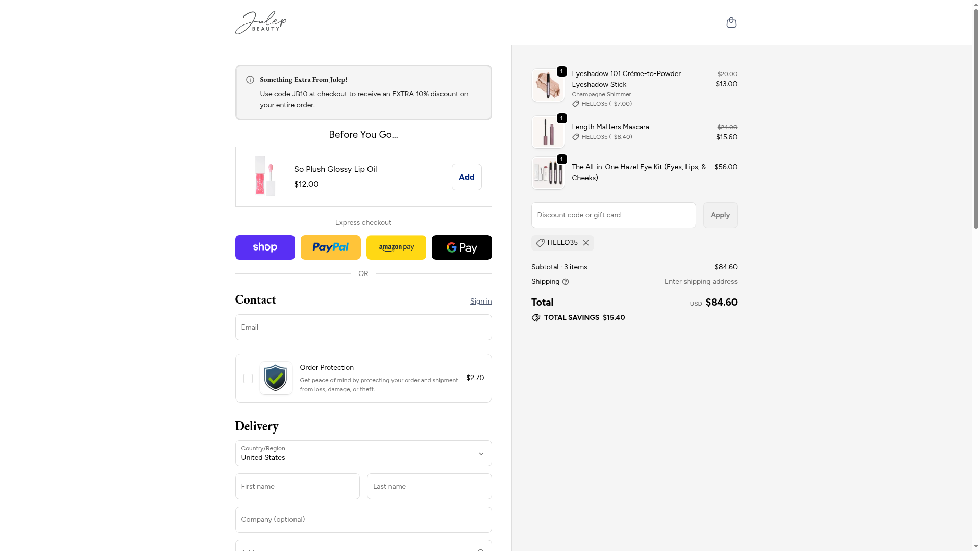Click the First name field
Viewport: 980px width, 551px height.
(297, 487)
